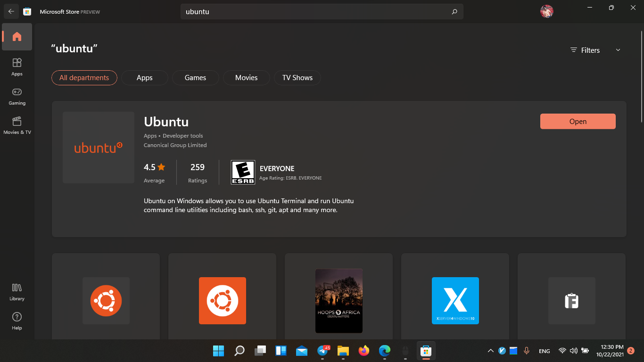The image size is (644, 362).
Task: Click the search magnifier icon in search box
Action: click(x=454, y=12)
